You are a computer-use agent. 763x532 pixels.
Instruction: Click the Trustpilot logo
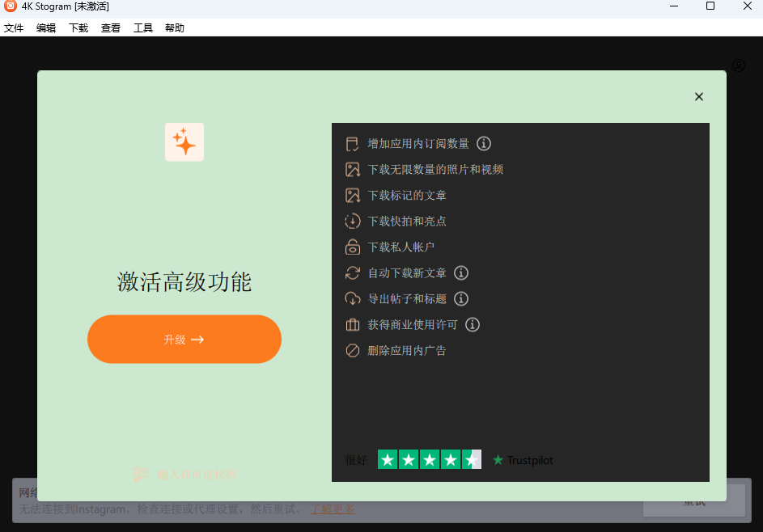[x=524, y=460]
